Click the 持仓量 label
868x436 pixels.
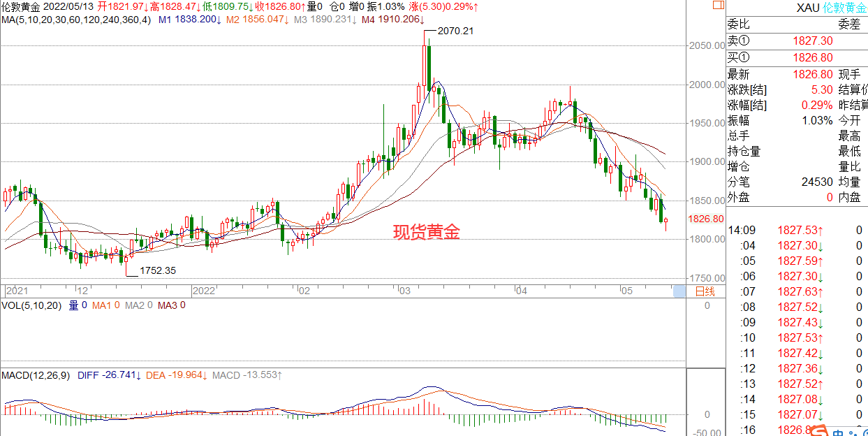pyautogui.click(x=744, y=151)
